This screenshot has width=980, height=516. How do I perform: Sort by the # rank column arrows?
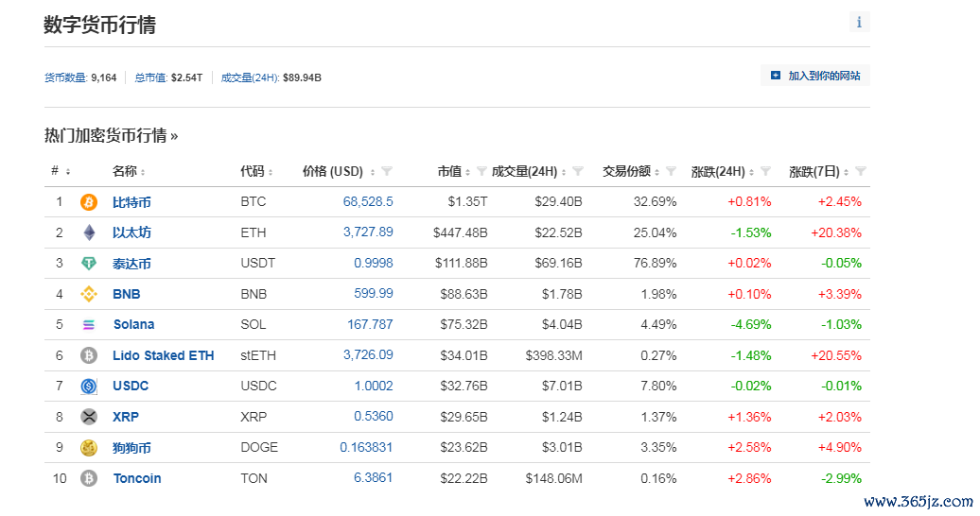click(x=67, y=172)
